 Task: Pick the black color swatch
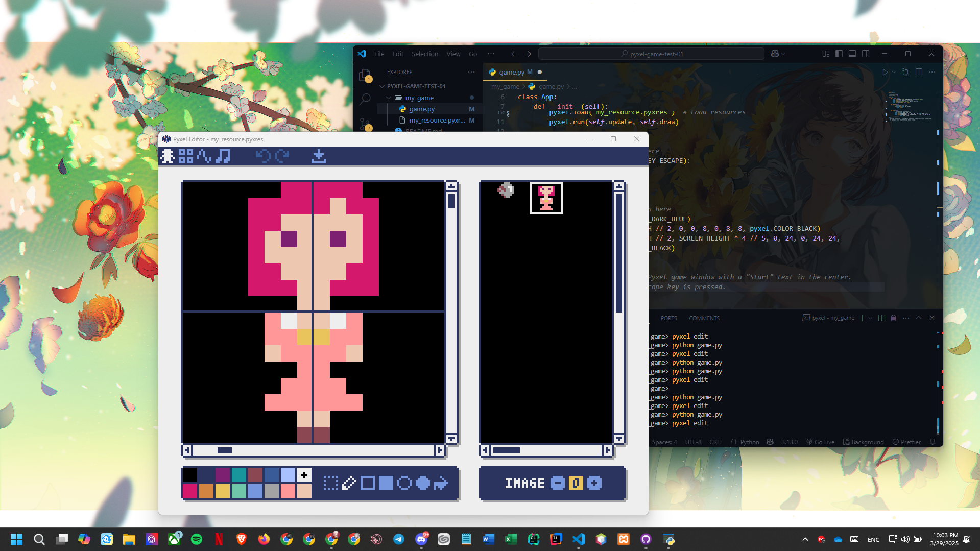coord(190,475)
